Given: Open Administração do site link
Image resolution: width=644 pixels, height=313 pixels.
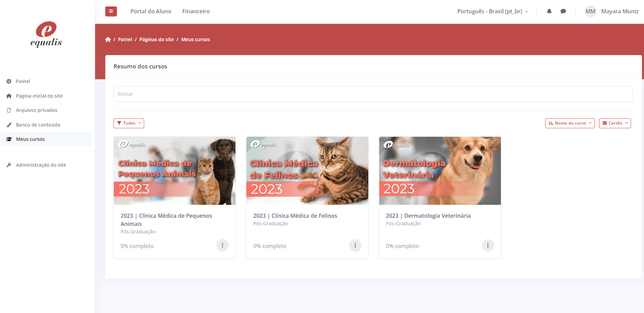Looking at the screenshot, I should [41, 165].
